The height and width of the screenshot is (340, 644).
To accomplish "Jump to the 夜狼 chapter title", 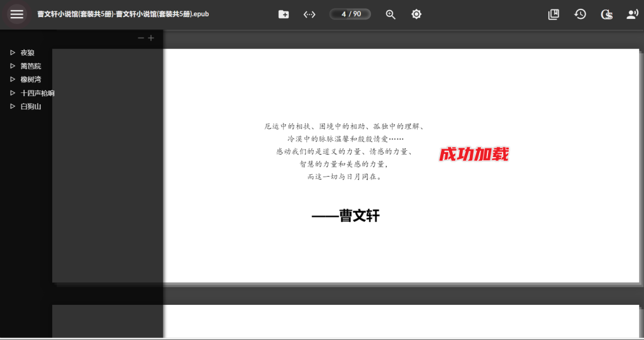I will pyautogui.click(x=28, y=53).
